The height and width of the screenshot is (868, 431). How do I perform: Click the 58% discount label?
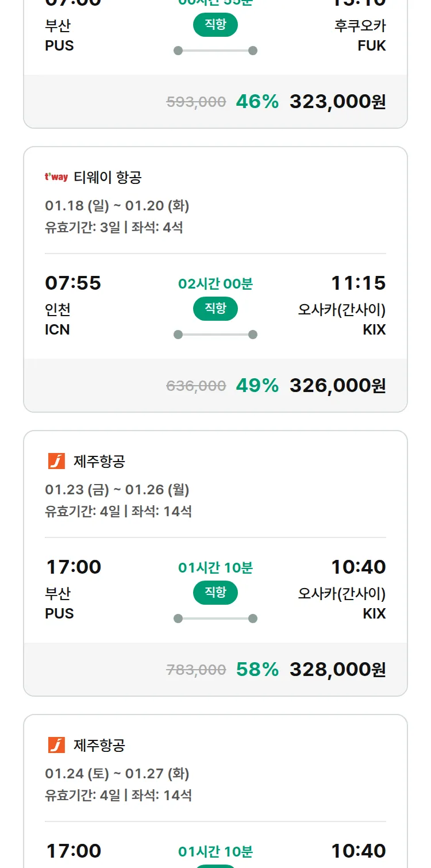257,670
